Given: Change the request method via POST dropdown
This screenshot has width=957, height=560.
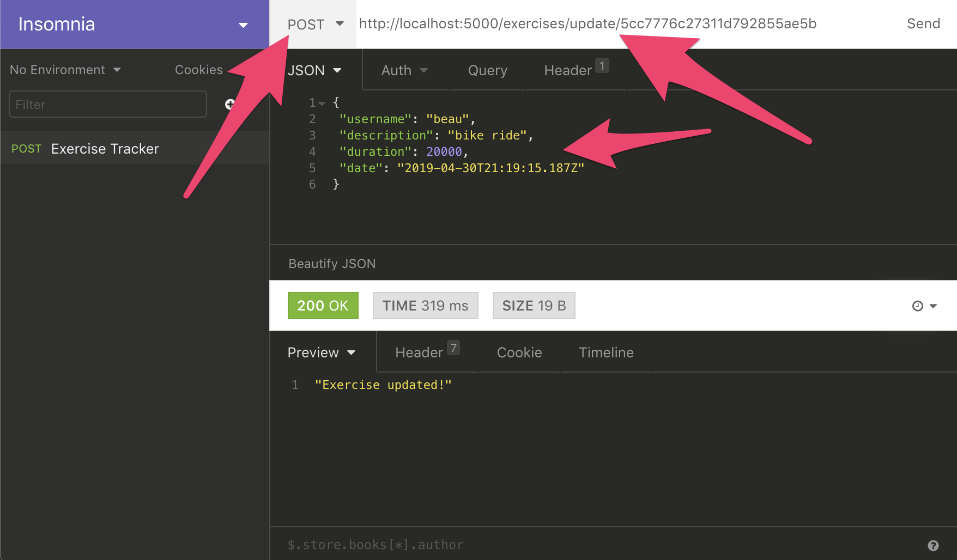Looking at the screenshot, I should (x=314, y=24).
